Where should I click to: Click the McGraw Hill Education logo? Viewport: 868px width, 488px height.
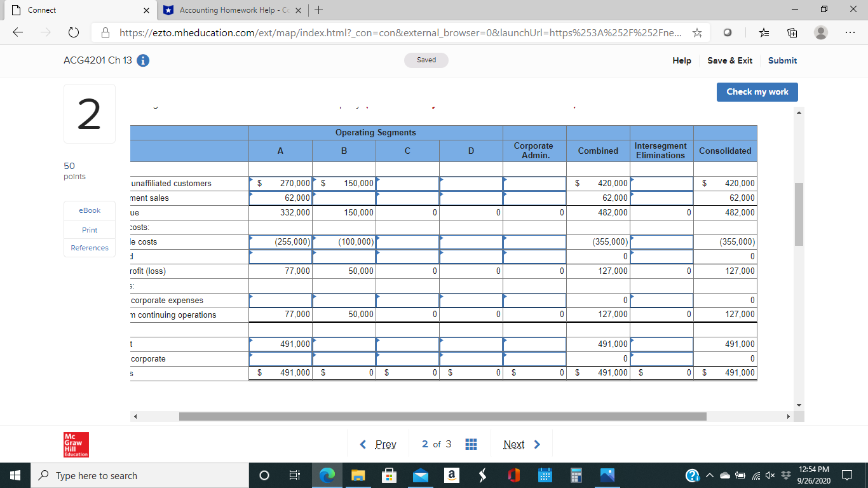[76, 444]
